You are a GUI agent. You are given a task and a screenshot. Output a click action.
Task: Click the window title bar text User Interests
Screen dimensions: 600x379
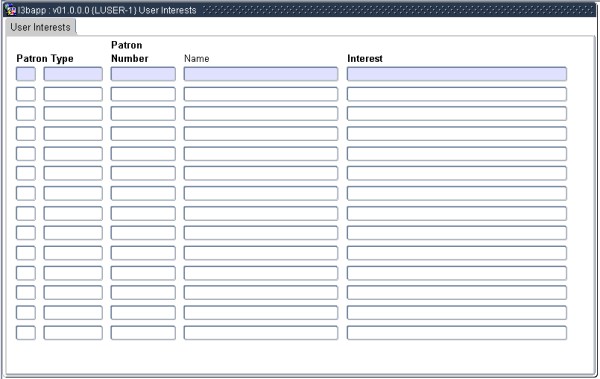tap(167, 10)
